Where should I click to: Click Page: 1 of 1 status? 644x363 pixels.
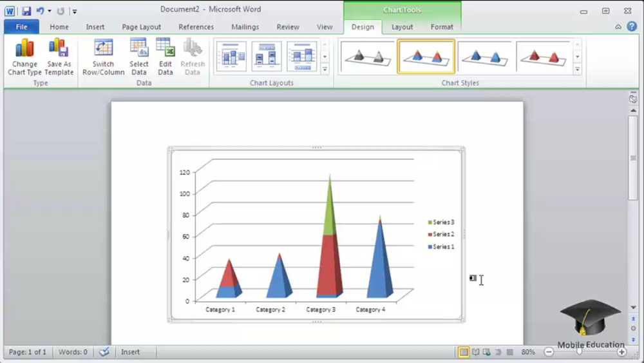point(28,352)
